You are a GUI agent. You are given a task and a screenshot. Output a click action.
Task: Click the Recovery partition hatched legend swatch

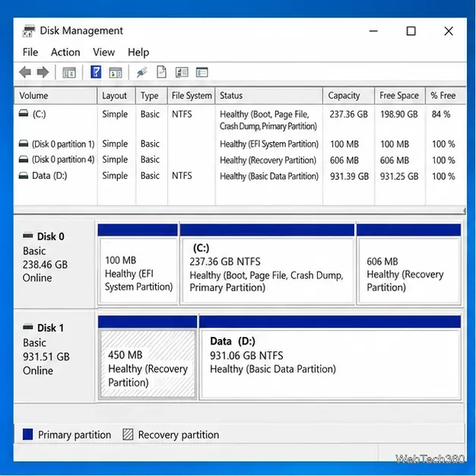tap(128, 434)
